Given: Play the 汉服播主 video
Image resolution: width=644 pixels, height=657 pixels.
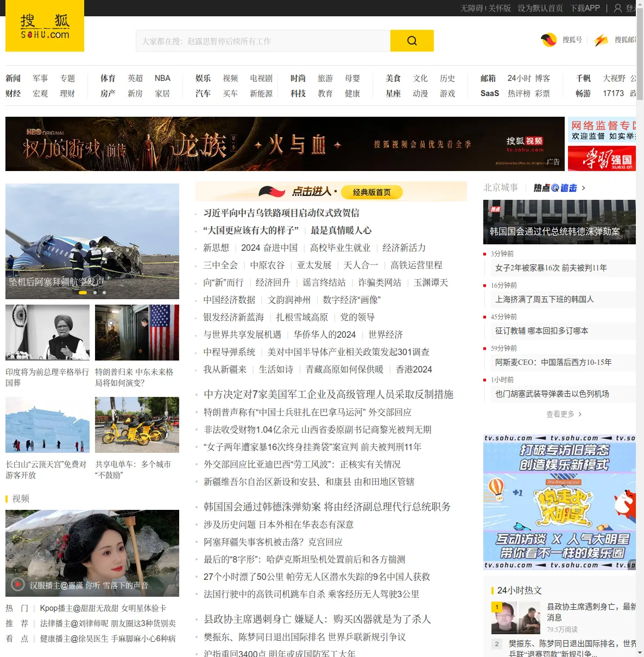Looking at the screenshot, I should (x=18, y=584).
